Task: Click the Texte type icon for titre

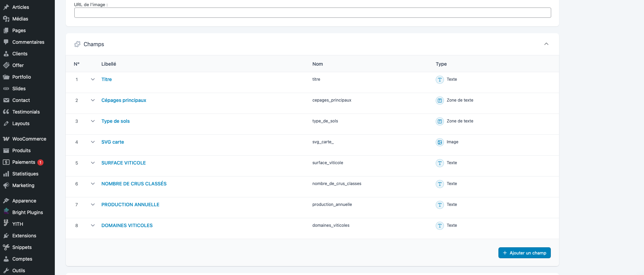Action: [440, 80]
